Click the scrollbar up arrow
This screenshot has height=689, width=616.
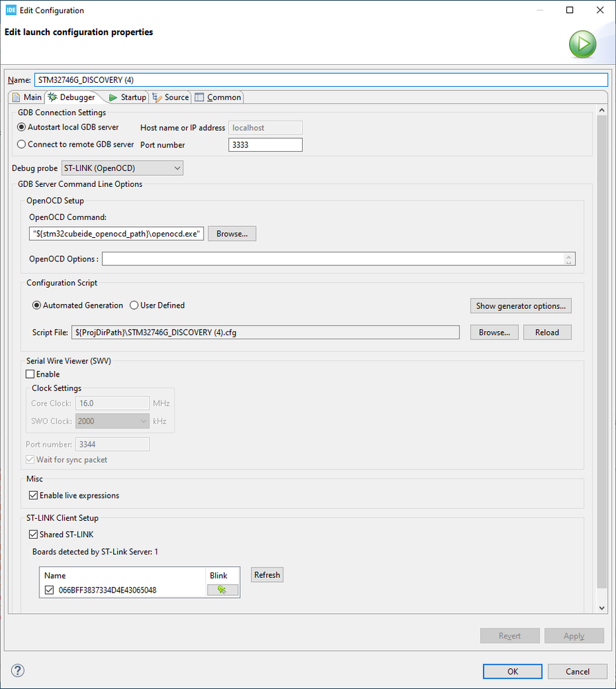pos(602,110)
